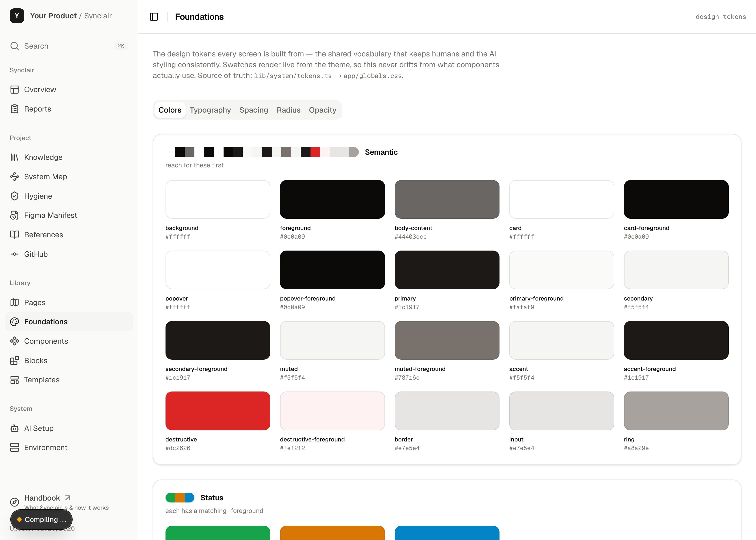The image size is (756, 540).
Task: Click the primary #1c1917 swatch
Action: (447, 270)
